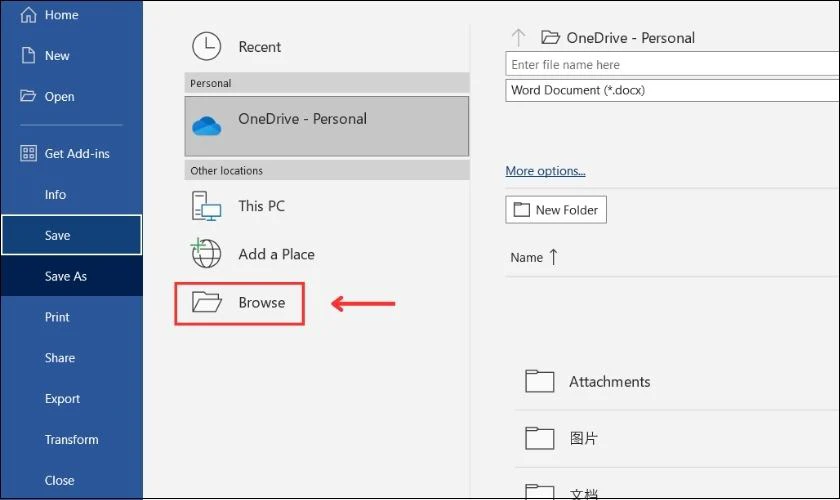Go to Home in the sidebar

click(72, 14)
